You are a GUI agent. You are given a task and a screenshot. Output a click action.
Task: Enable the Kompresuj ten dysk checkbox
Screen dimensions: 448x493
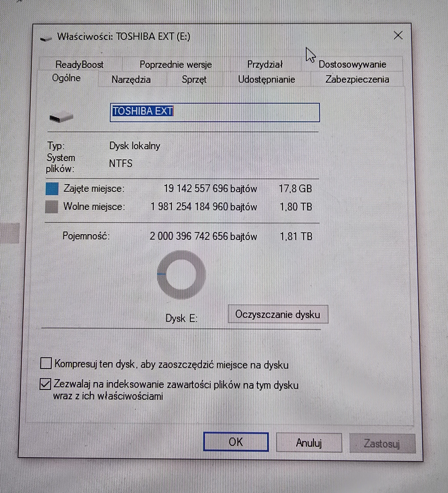pos(46,363)
